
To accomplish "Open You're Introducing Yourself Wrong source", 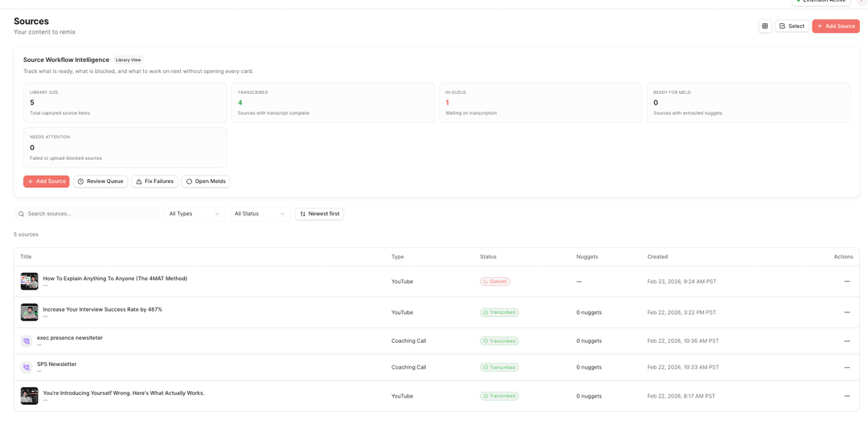I will [x=124, y=393].
